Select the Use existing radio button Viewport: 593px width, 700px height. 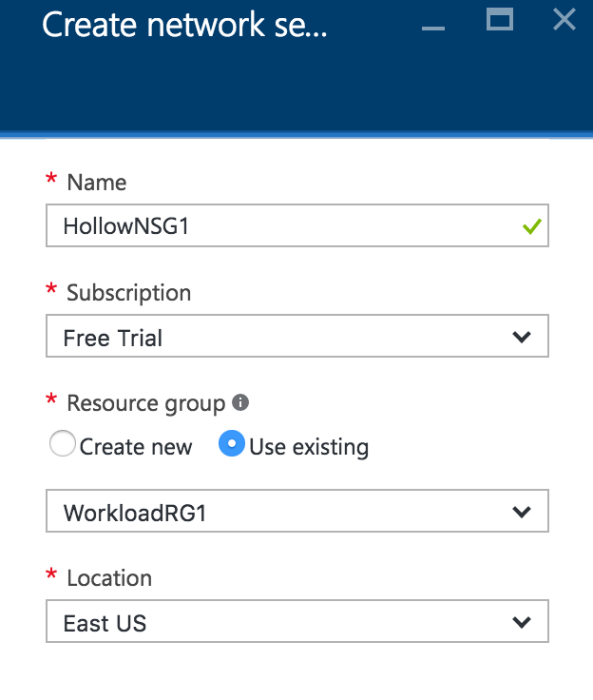(x=232, y=445)
